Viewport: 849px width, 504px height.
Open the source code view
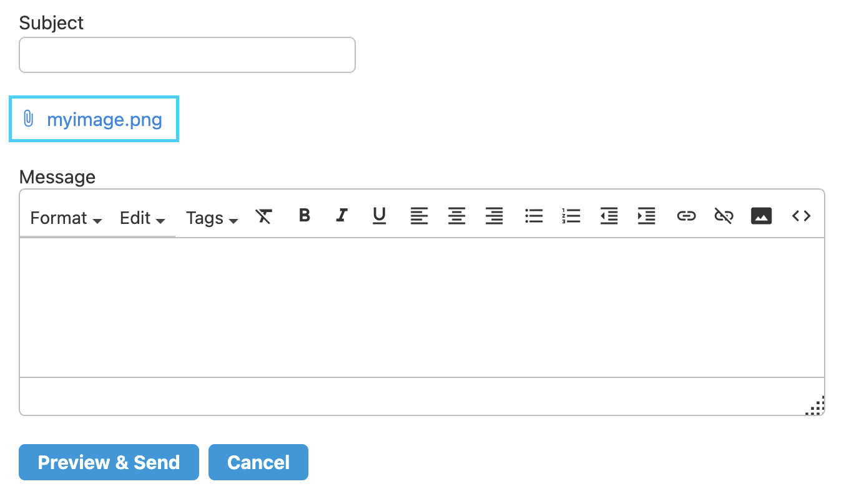coord(801,216)
